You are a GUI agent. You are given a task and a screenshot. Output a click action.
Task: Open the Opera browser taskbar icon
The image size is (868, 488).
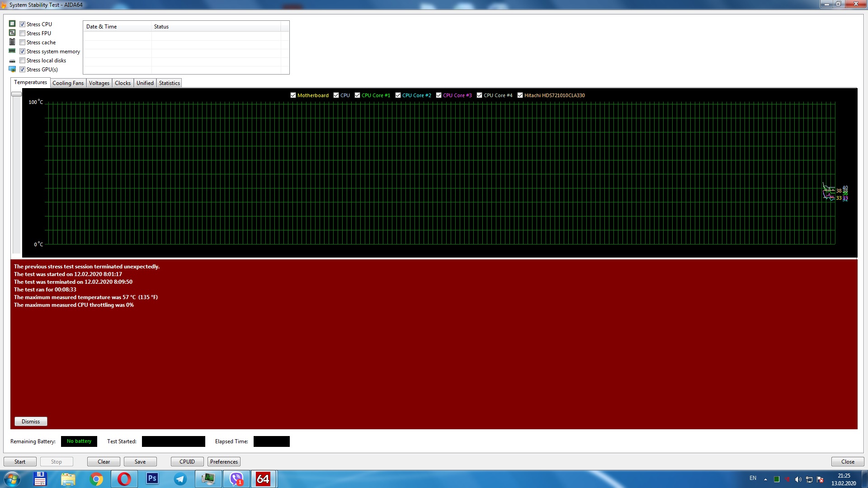pos(124,479)
